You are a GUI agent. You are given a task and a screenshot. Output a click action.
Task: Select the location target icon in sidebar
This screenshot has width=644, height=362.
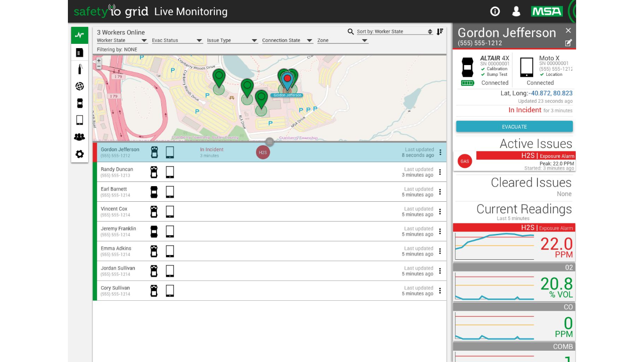[x=79, y=86]
